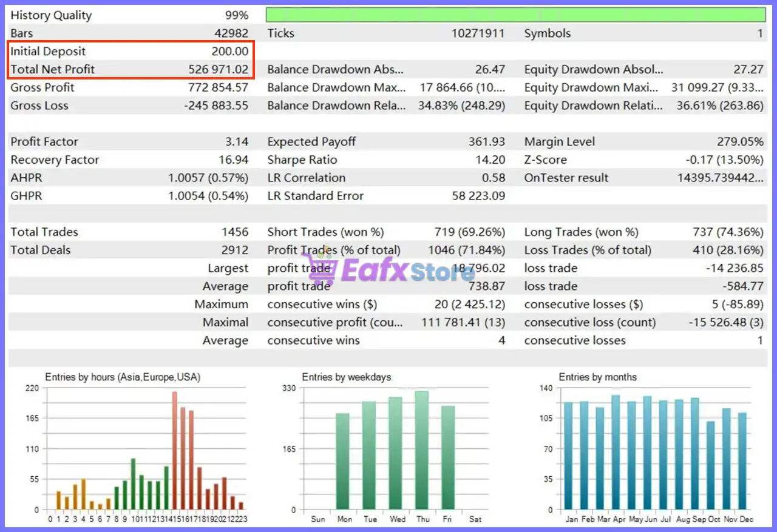Select the Profit Factor label

click(x=44, y=142)
